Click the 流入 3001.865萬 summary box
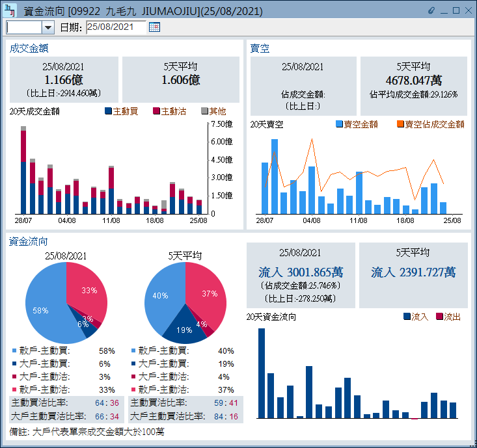The image size is (477, 448). point(301,276)
